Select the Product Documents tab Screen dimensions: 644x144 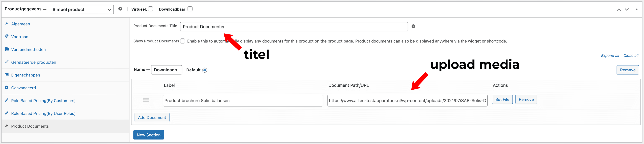click(x=66, y=126)
